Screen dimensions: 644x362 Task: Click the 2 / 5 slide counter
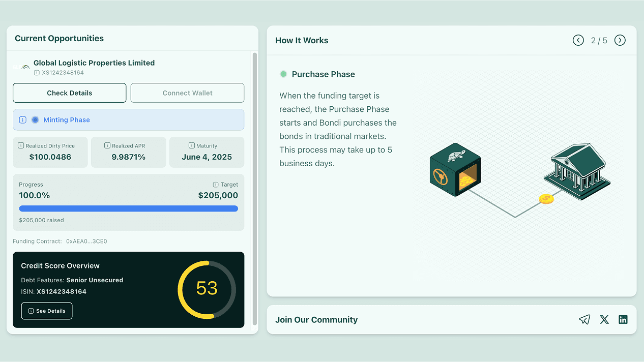(x=599, y=40)
